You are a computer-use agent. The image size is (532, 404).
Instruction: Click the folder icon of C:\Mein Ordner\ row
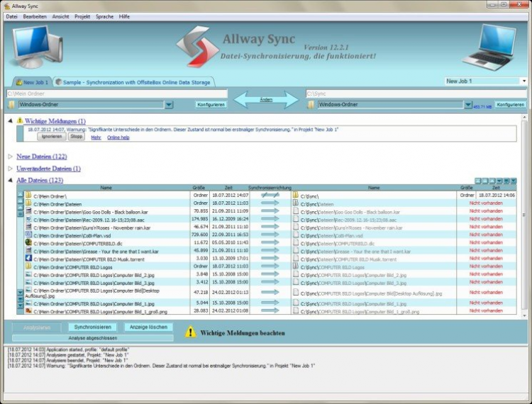(28, 195)
